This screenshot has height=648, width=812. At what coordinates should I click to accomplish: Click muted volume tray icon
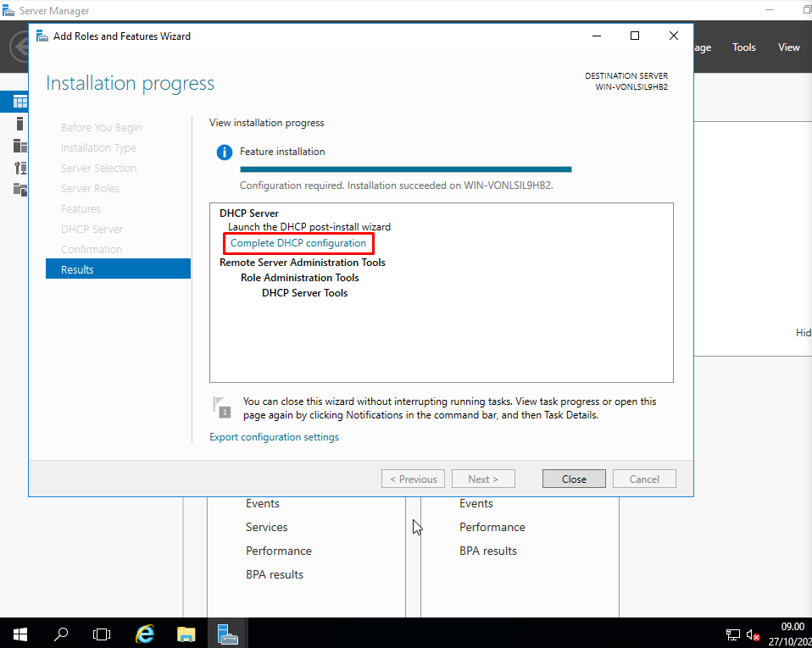pyautogui.click(x=753, y=634)
